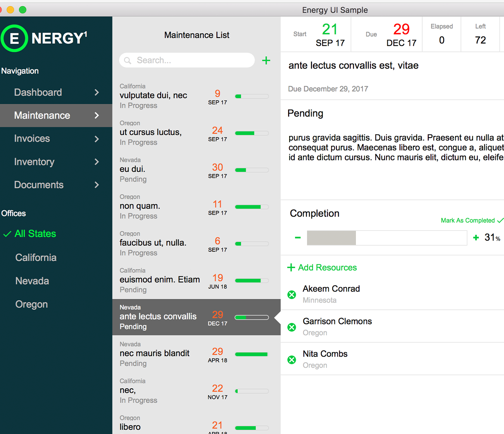Expand the Invoices chevron arrow
This screenshot has height=434, width=504.
point(97,139)
